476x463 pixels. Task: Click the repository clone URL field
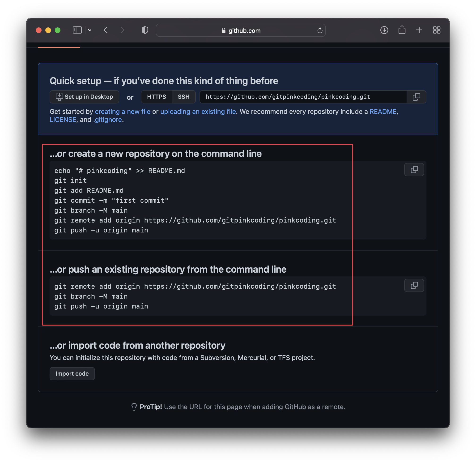(x=303, y=97)
